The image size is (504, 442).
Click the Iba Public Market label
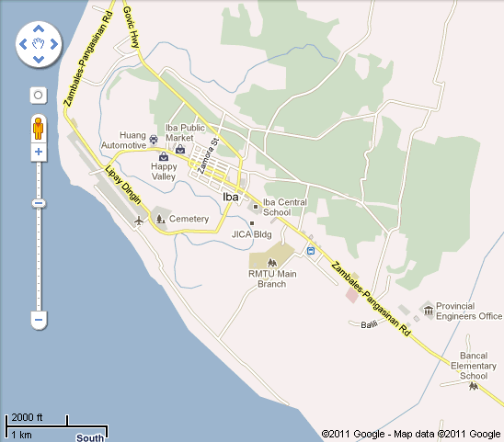pos(185,132)
